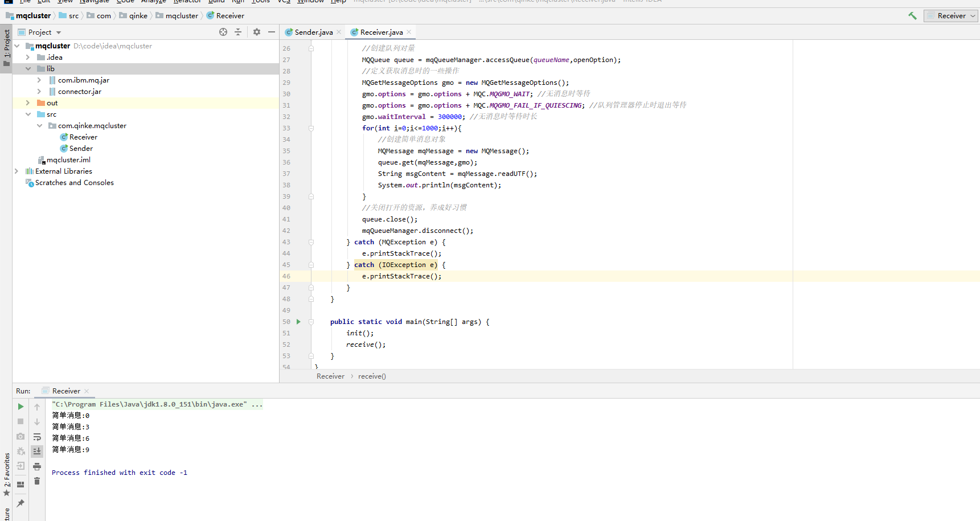This screenshot has width=980, height=521.
Task: Collapse the lib folder
Action: pos(28,68)
